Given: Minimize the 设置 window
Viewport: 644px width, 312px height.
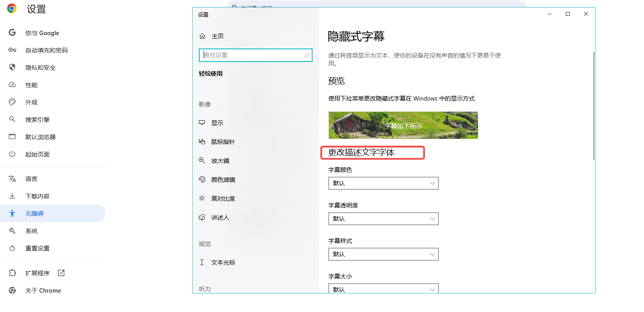Looking at the screenshot, I should pos(550,14).
